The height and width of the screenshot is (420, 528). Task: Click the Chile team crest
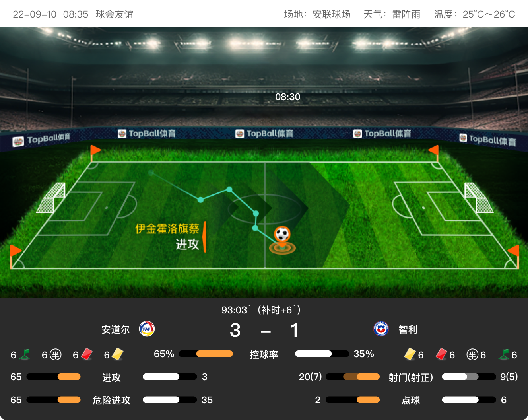pos(381,329)
